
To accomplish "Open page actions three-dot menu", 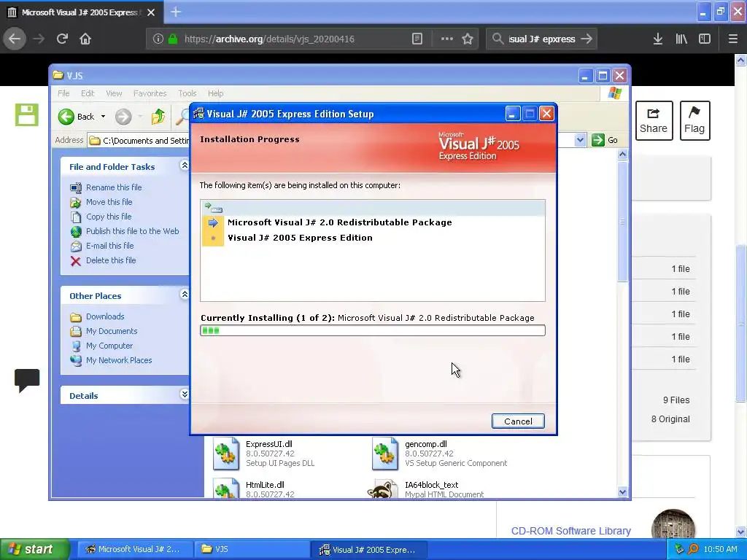I will click(x=447, y=39).
